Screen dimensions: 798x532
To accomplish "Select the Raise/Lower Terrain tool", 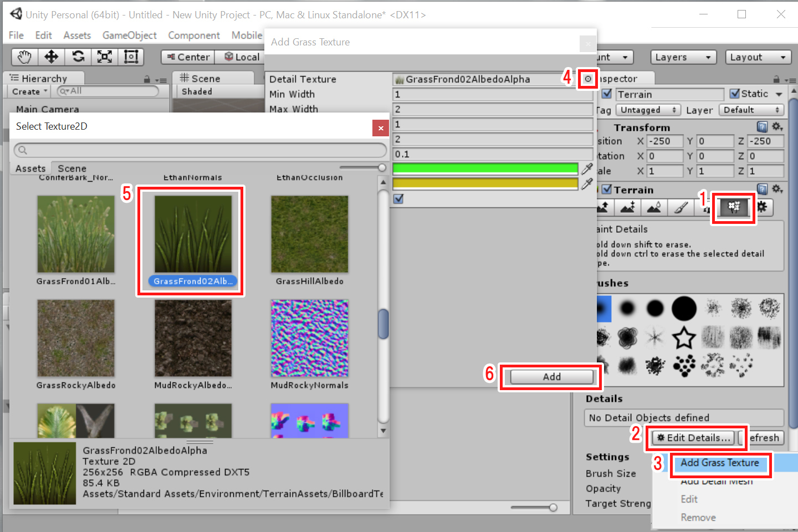I will 604,207.
